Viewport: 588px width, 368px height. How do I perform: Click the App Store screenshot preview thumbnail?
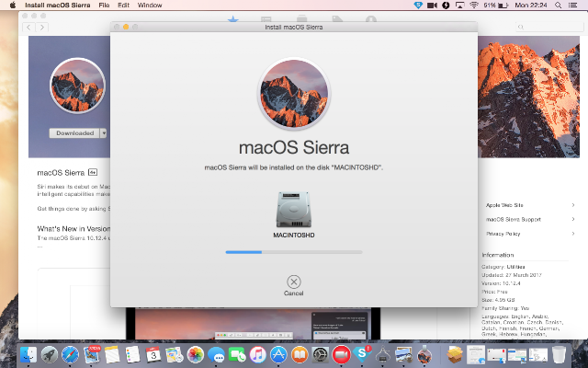254,324
